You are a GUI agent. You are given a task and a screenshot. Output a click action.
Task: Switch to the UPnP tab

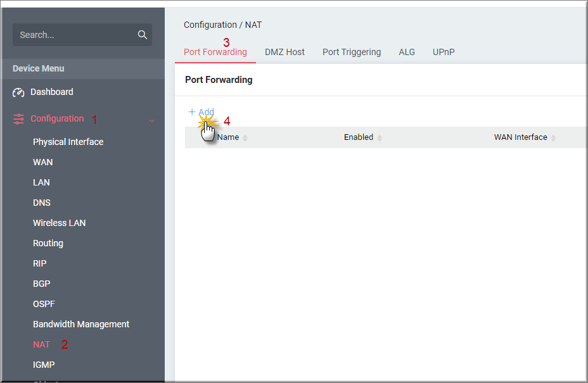444,52
